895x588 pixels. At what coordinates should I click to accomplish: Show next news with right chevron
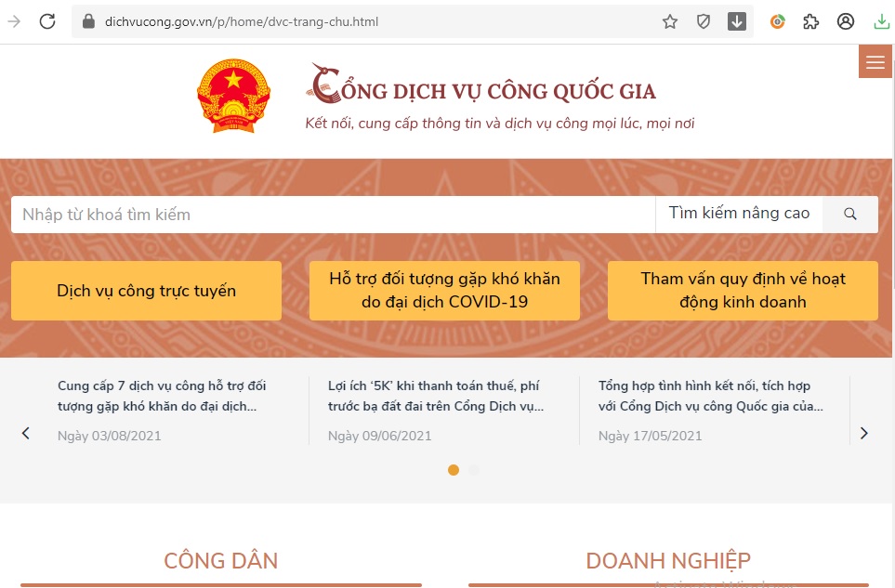pyautogui.click(x=863, y=434)
